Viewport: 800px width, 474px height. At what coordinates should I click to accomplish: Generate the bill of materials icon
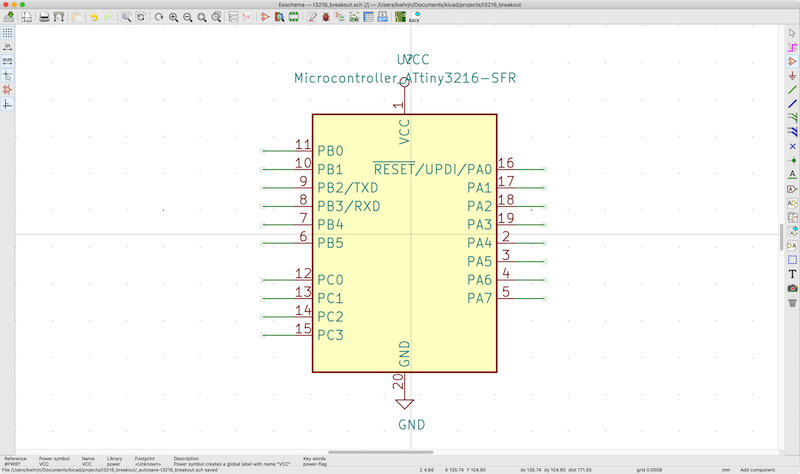pos(383,17)
